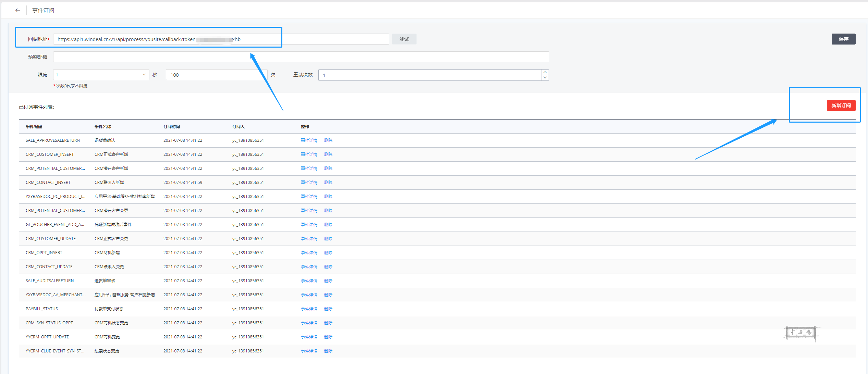Focus the 回调地址 callback URL field
Screen dimensions: 868x374
tap(221, 39)
